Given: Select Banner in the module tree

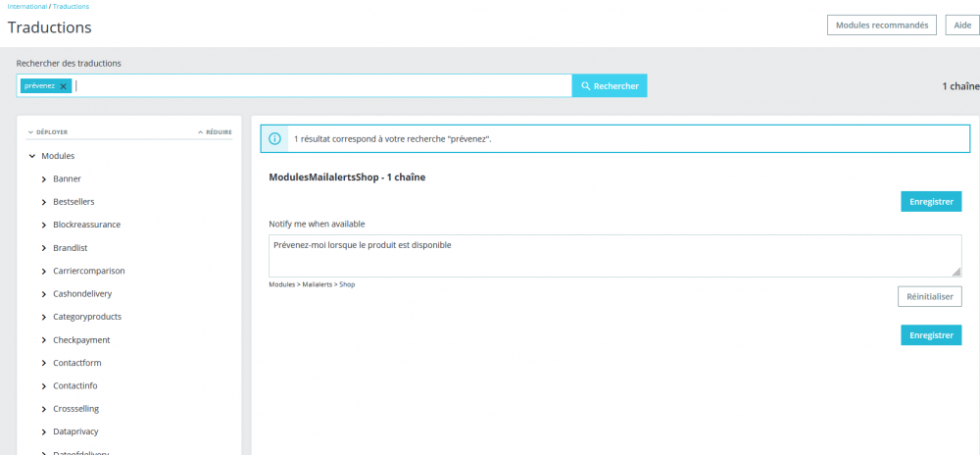Looking at the screenshot, I should tap(67, 178).
